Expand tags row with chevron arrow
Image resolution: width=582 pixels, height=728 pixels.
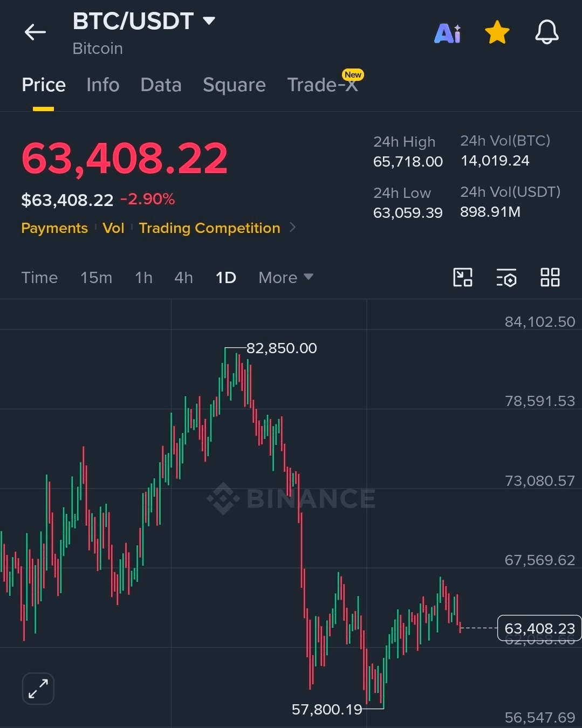tap(292, 228)
